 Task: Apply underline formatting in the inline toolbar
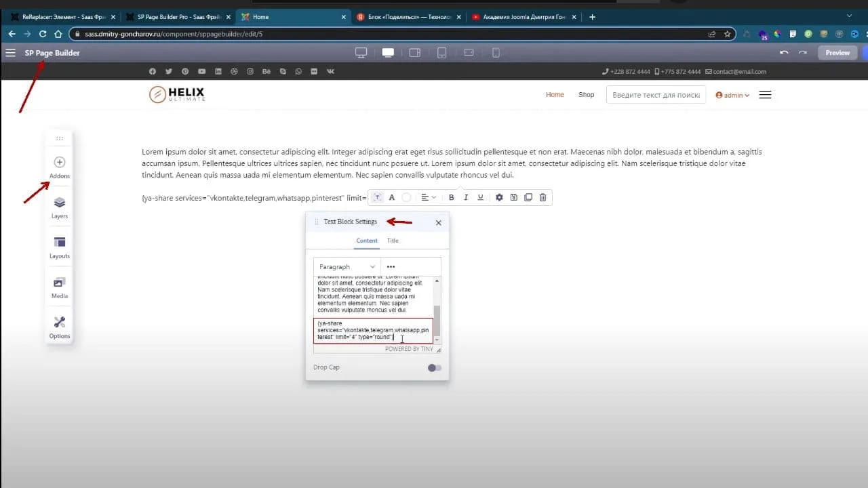[480, 197]
